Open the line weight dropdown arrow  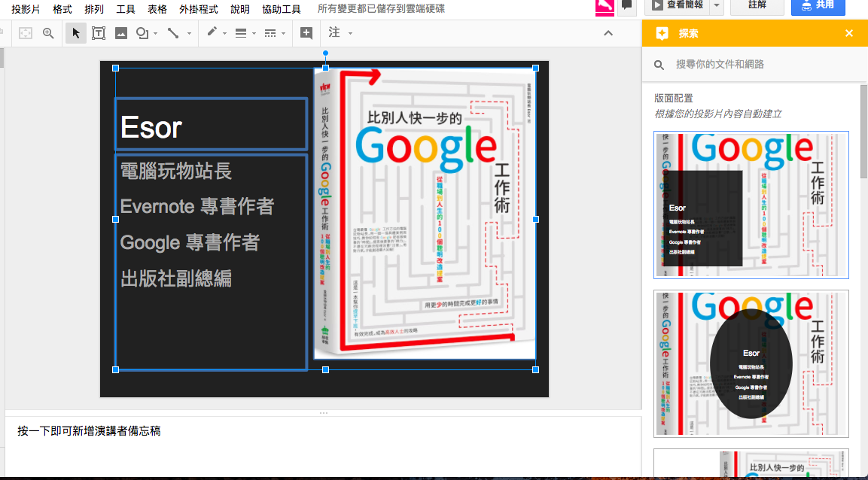pyautogui.click(x=254, y=34)
